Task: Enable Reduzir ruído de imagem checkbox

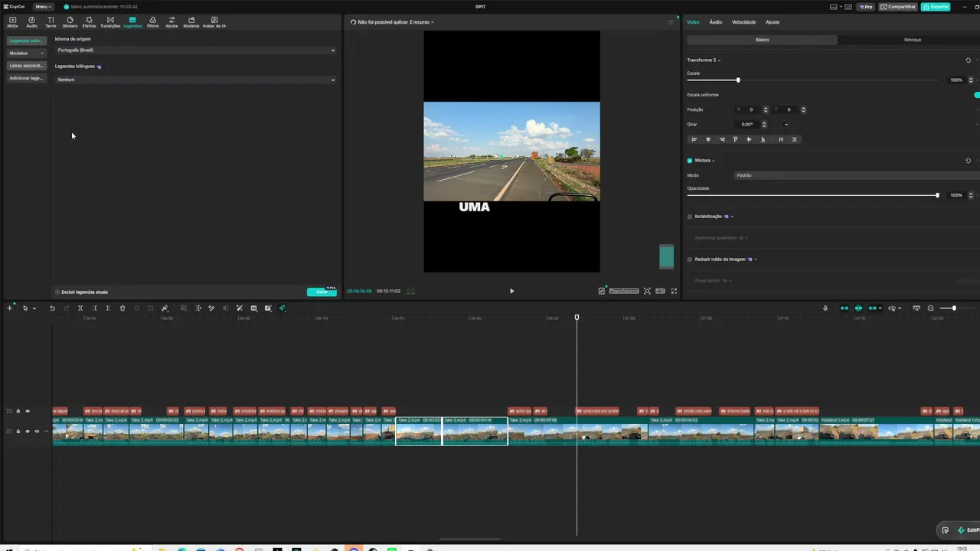Action: pos(690,259)
